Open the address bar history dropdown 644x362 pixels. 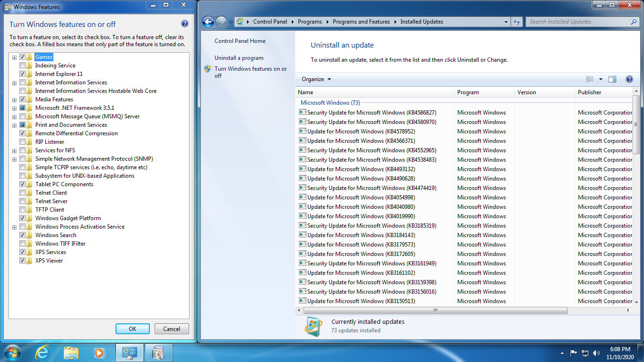[x=506, y=22]
